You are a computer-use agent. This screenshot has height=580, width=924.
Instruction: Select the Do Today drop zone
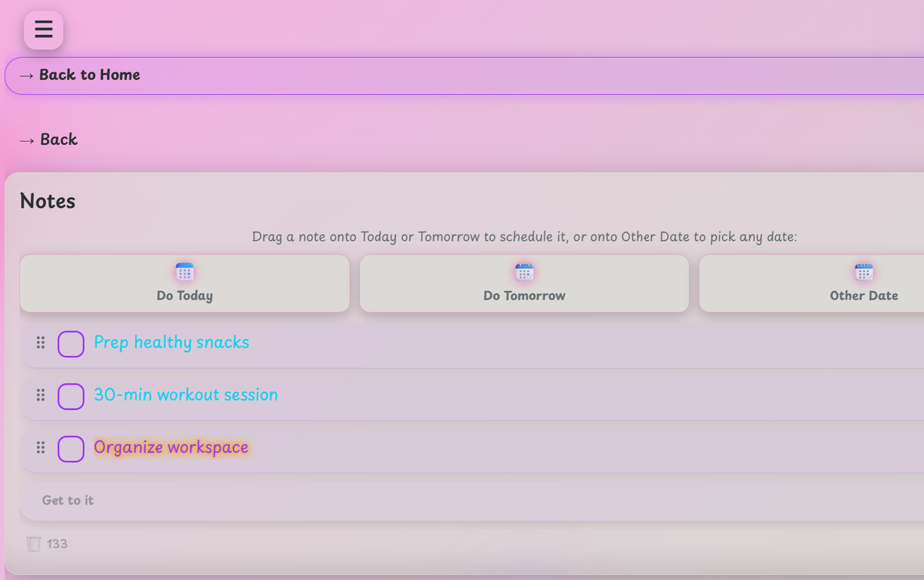tap(185, 283)
